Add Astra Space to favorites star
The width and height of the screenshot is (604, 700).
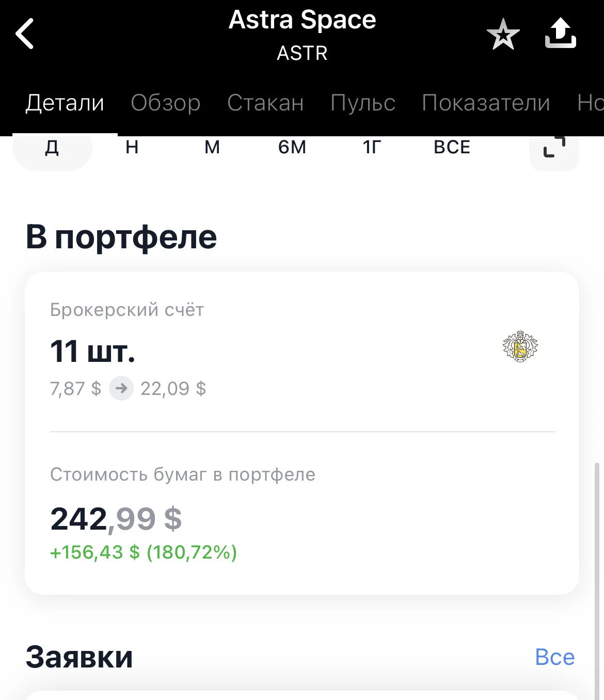click(x=503, y=35)
